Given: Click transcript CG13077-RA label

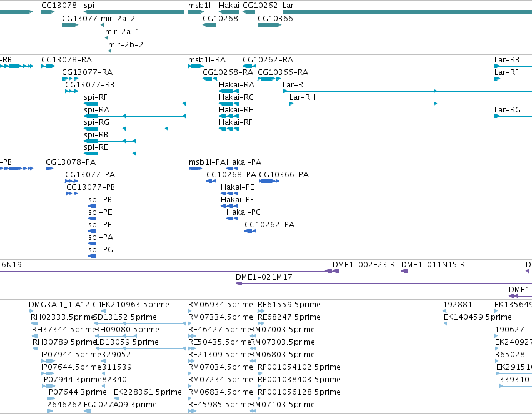Looking at the screenshot, I should [x=87, y=72].
